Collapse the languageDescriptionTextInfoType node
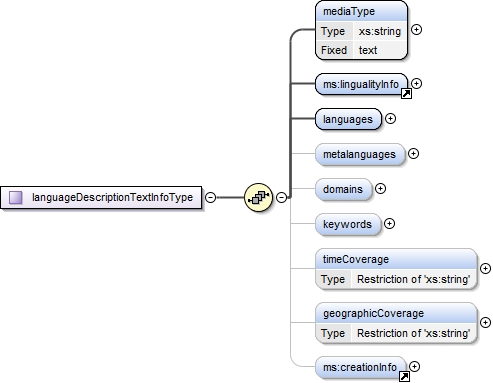 (x=210, y=197)
